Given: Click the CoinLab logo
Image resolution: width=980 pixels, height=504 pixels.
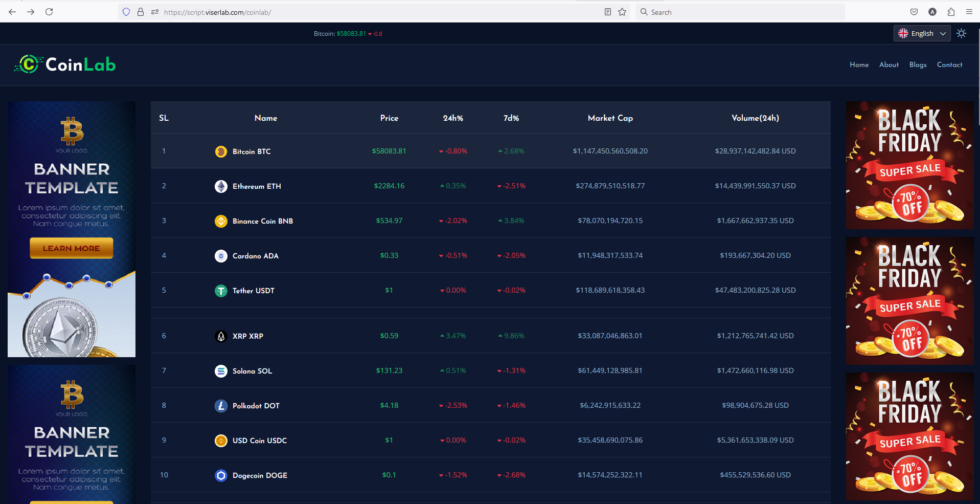Looking at the screenshot, I should tap(65, 64).
